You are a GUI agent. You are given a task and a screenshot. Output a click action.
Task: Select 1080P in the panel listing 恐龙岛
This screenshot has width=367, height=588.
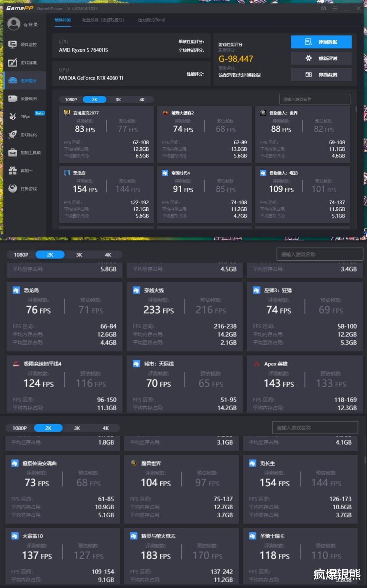(21, 255)
